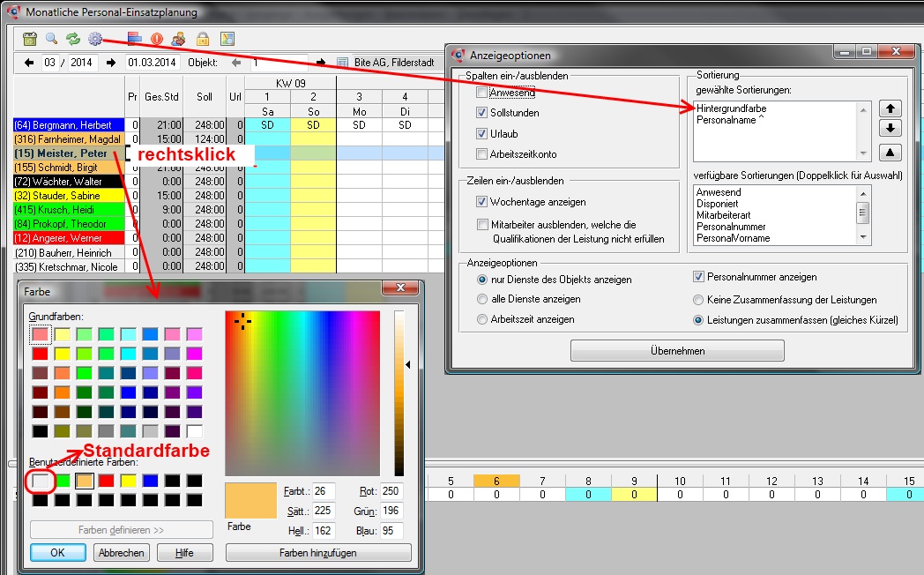The height and width of the screenshot is (575, 924).
Task: Click the people with arrow icon
Action: (178, 39)
